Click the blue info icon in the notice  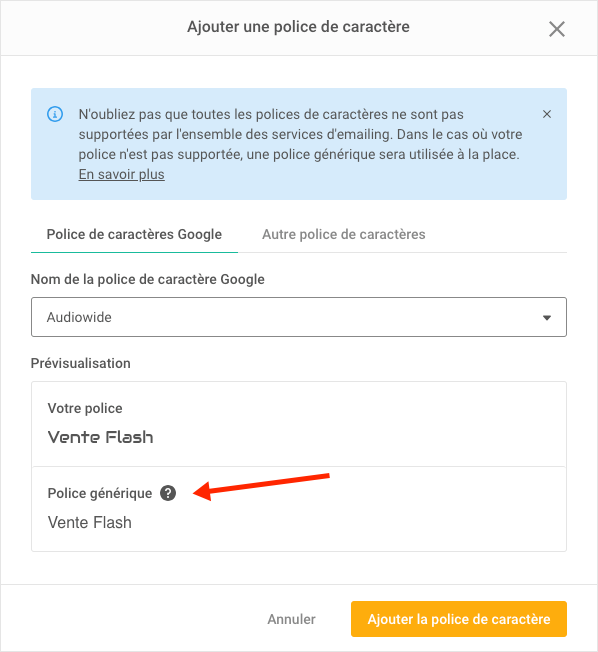(x=55, y=114)
